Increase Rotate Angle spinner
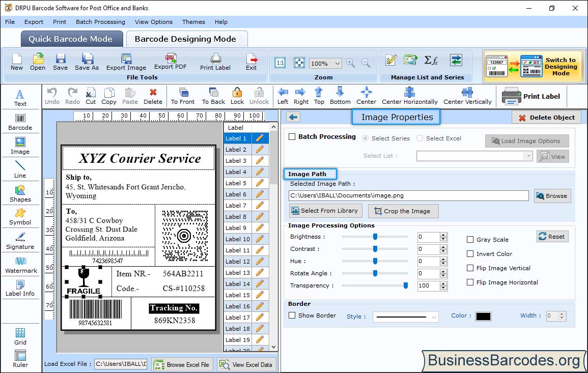 point(443,271)
